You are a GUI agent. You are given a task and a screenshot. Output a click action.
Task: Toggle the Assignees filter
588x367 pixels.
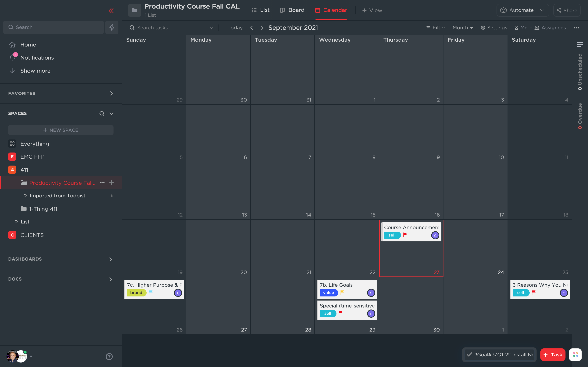tap(550, 28)
